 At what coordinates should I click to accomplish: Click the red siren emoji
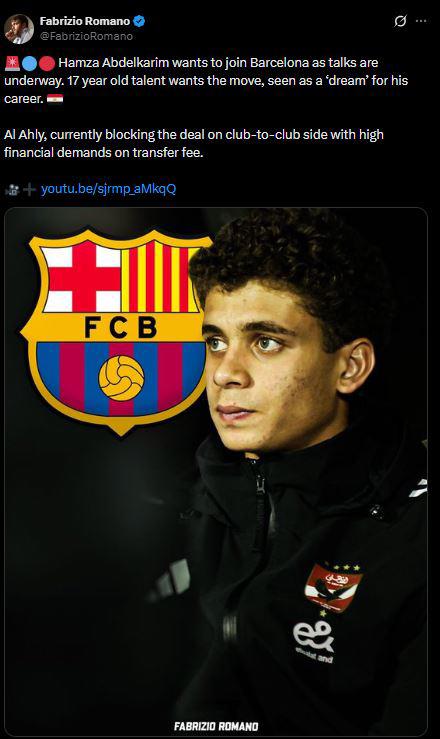(x=12, y=63)
